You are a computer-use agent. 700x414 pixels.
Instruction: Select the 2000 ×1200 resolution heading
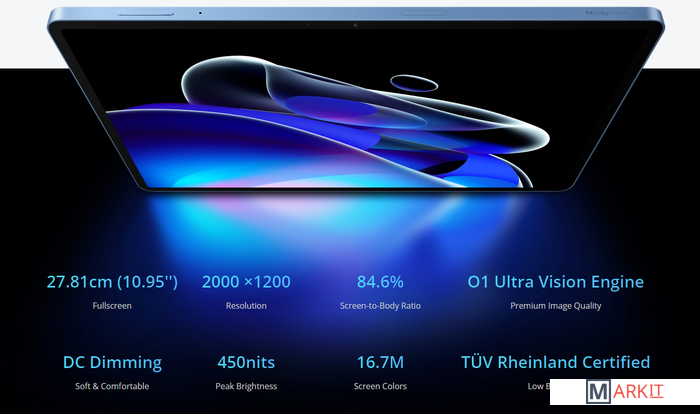pyautogui.click(x=246, y=282)
